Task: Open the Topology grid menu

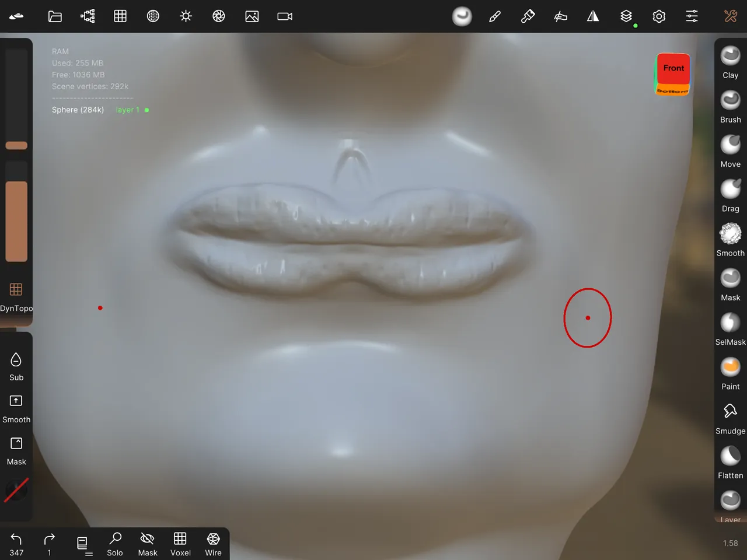Action: tap(120, 16)
